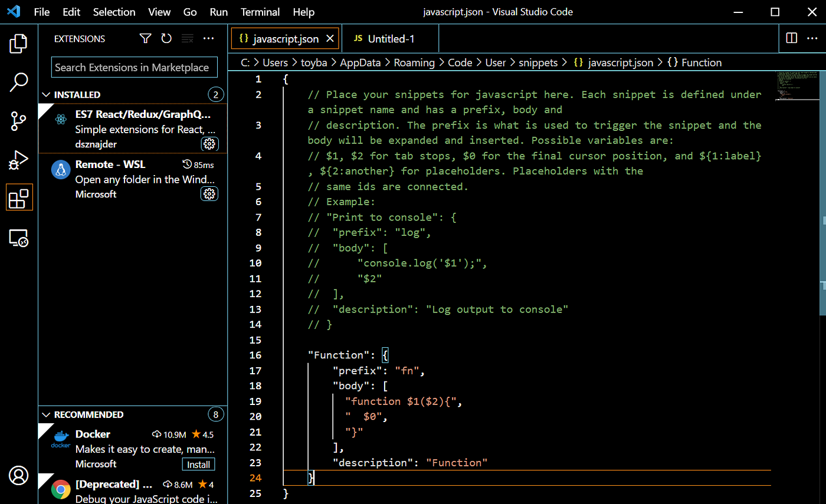826x504 pixels.
Task: Open the Go menu
Action: pyautogui.click(x=190, y=12)
